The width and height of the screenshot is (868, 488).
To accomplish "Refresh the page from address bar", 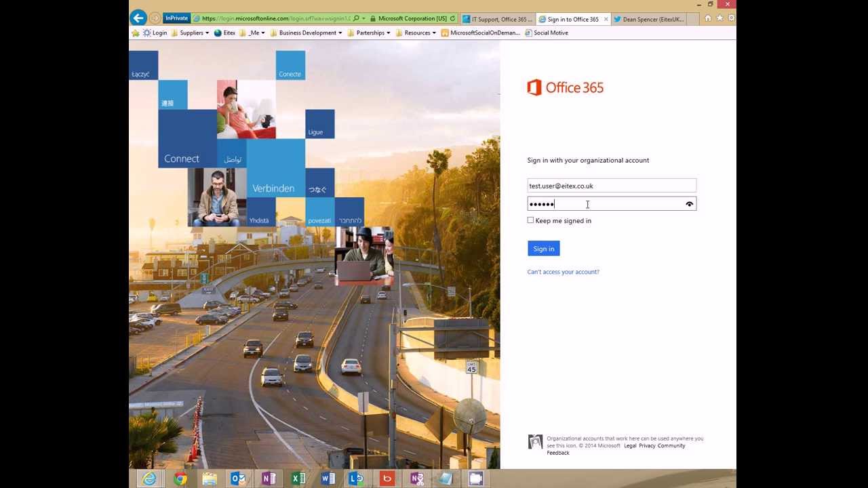I will point(452,19).
